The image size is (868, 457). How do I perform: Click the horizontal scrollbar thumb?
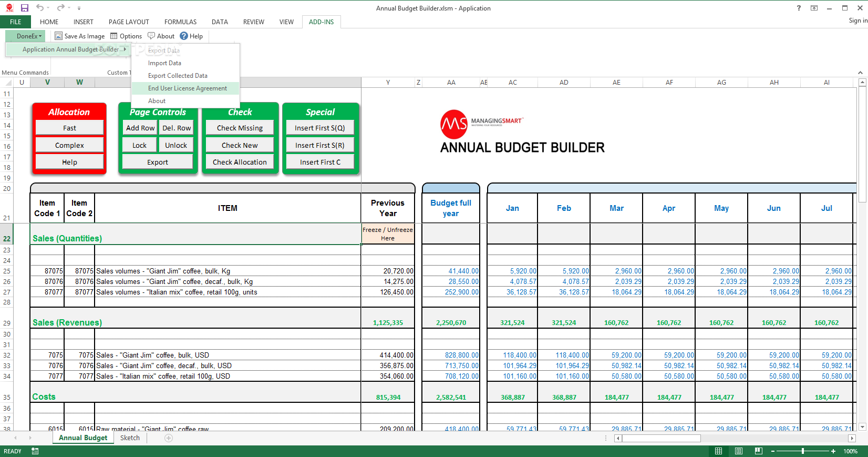coord(661,438)
